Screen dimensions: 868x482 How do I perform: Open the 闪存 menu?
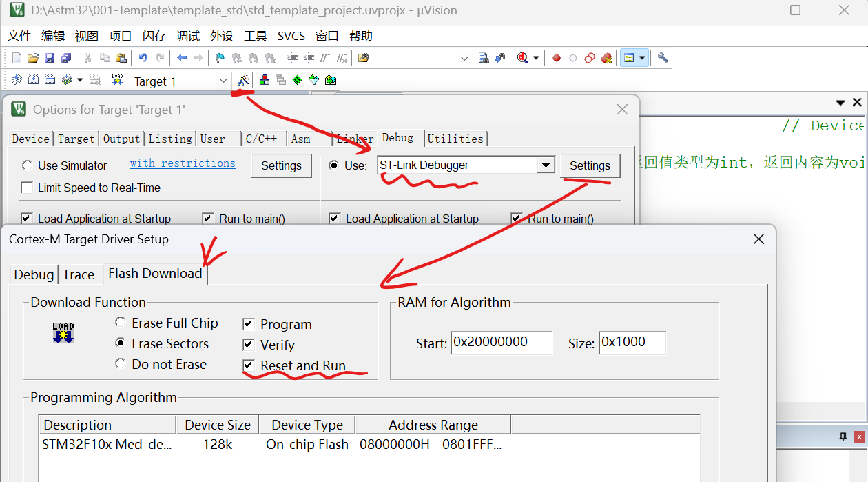(x=154, y=36)
